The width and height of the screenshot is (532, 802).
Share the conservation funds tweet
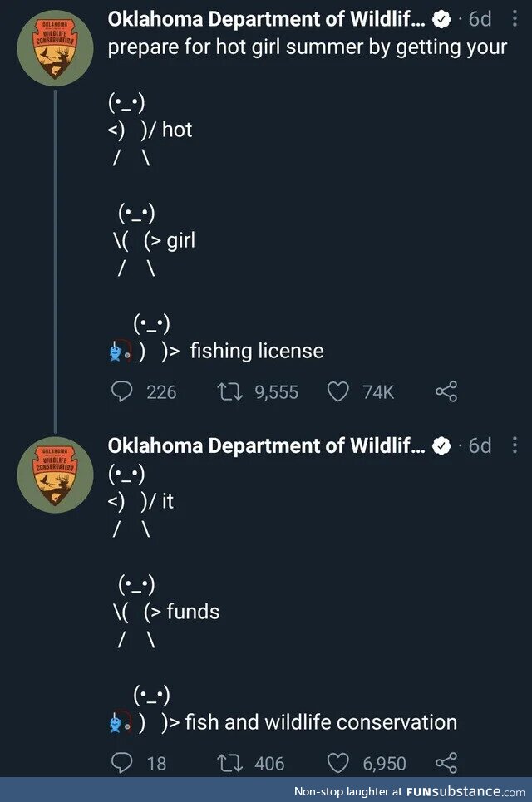point(446,762)
